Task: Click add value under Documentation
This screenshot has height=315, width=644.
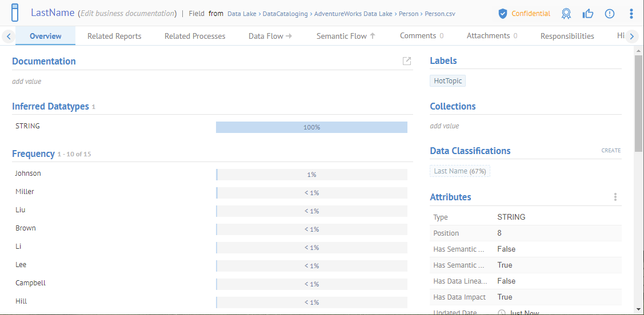Action: pos(27,82)
